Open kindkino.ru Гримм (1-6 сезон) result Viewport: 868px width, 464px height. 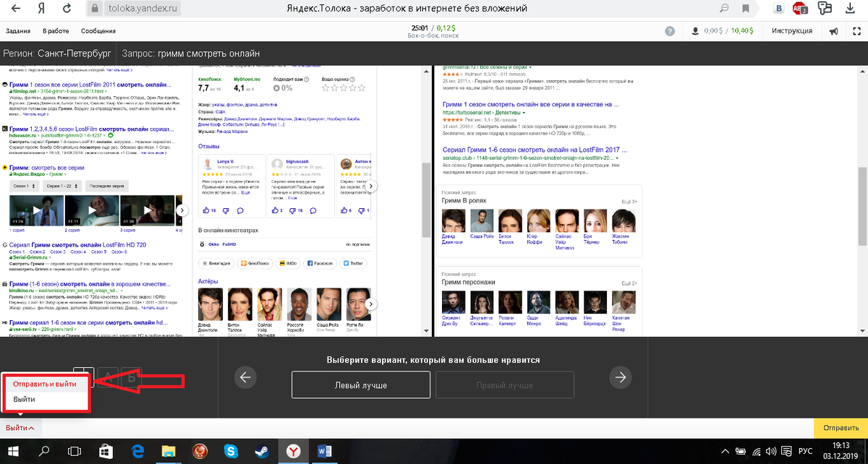90,285
